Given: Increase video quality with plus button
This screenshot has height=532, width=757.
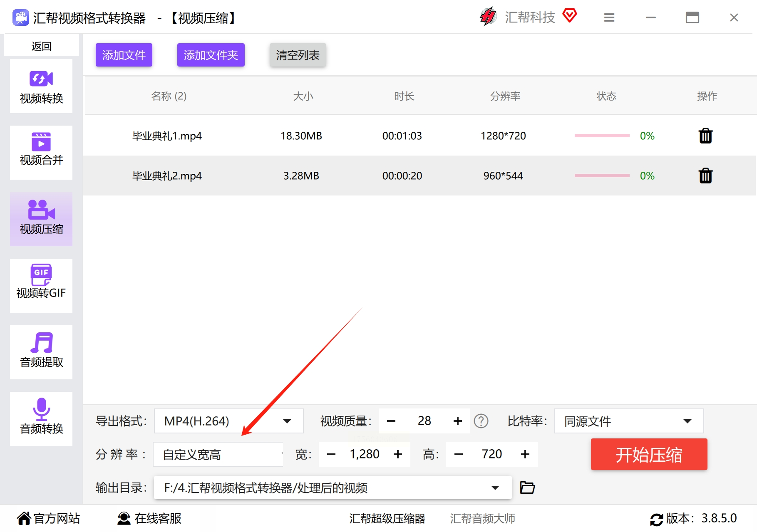Looking at the screenshot, I should pyautogui.click(x=458, y=421).
